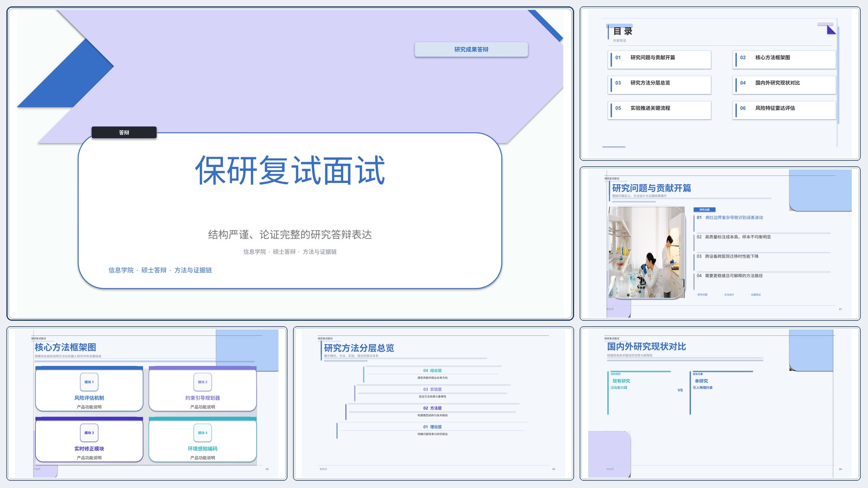The image size is (868, 488).
Task: Click the subtitle 结构严谨、论证完整的研究答辩表达
Action: point(290,235)
